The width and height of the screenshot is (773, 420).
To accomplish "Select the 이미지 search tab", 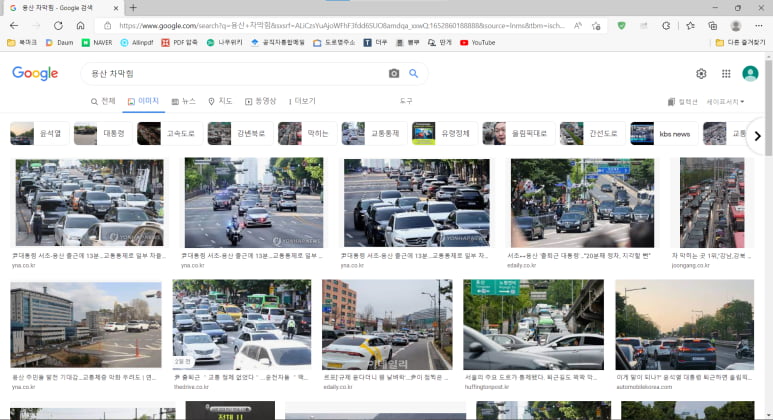I will coord(143,101).
